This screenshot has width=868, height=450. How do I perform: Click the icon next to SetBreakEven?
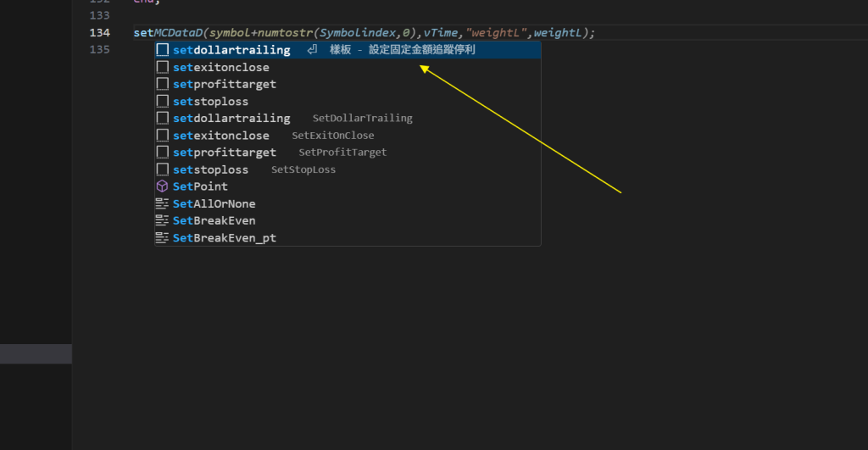click(163, 220)
